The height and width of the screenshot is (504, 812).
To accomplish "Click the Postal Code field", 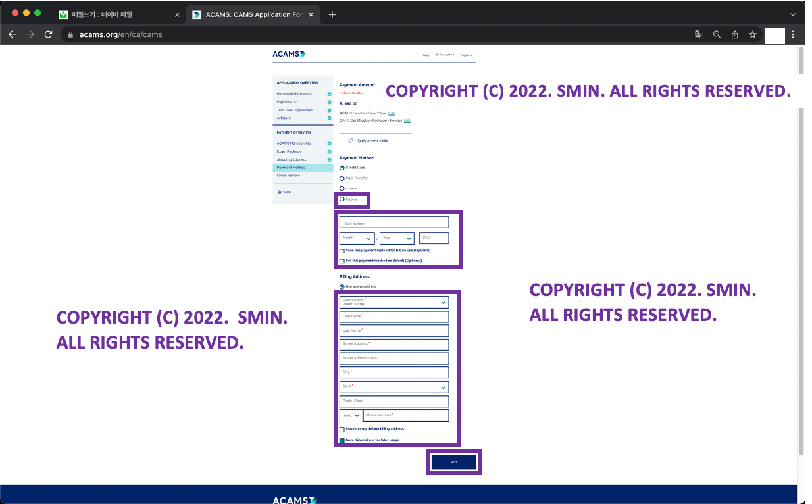I will tap(394, 401).
